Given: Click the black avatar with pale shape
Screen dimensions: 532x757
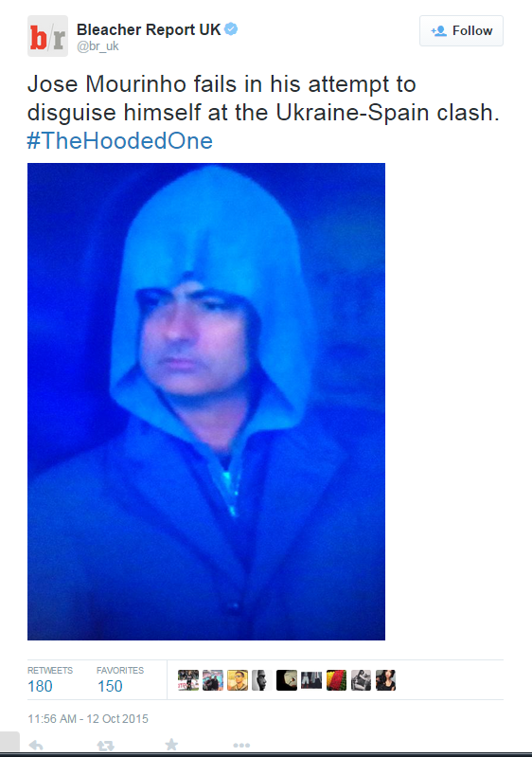Looking at the screenshot, I should (287, 680).
